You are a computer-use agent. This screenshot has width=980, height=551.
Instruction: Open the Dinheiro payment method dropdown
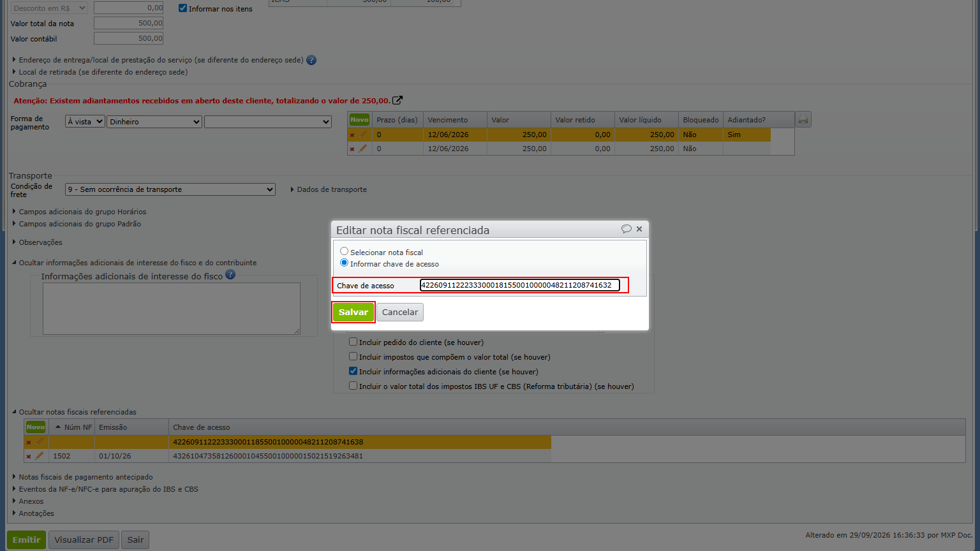pyautogui.click(x=154, y=121)
